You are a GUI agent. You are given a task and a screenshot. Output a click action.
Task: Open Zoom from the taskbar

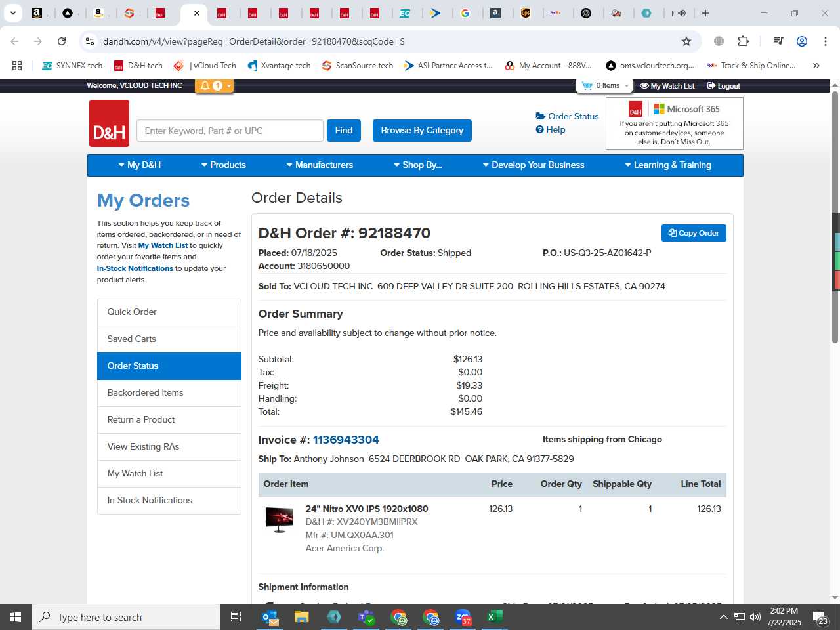tap(463, 617)
